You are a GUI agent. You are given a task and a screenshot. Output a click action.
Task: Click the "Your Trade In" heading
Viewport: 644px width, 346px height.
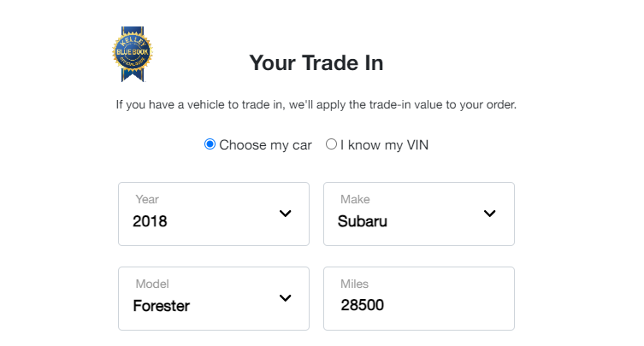(316, 63)
